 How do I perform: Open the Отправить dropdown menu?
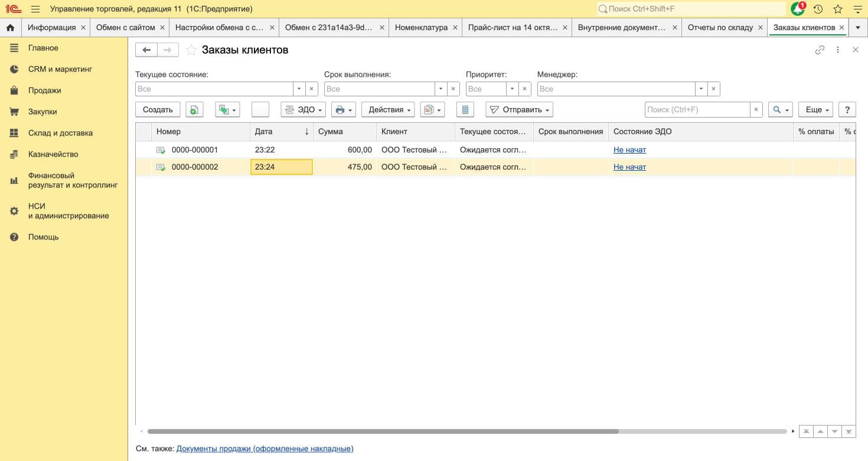pyautogui.click(x=520, y=109)
